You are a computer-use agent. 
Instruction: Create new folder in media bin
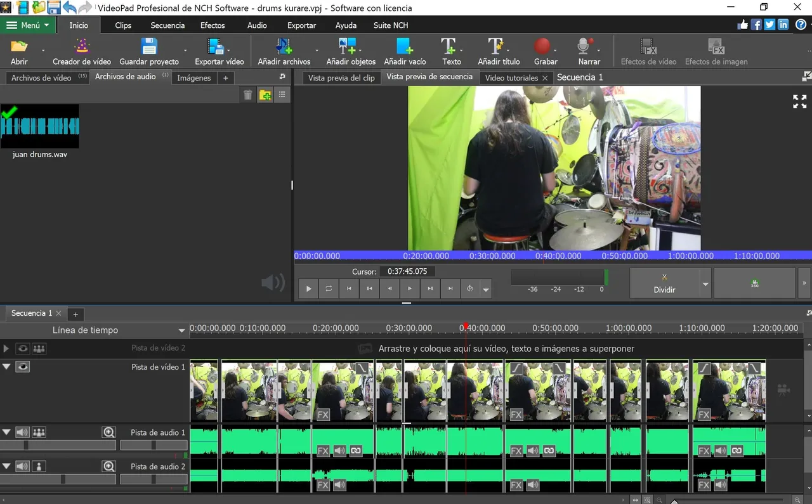pos(265,95)
